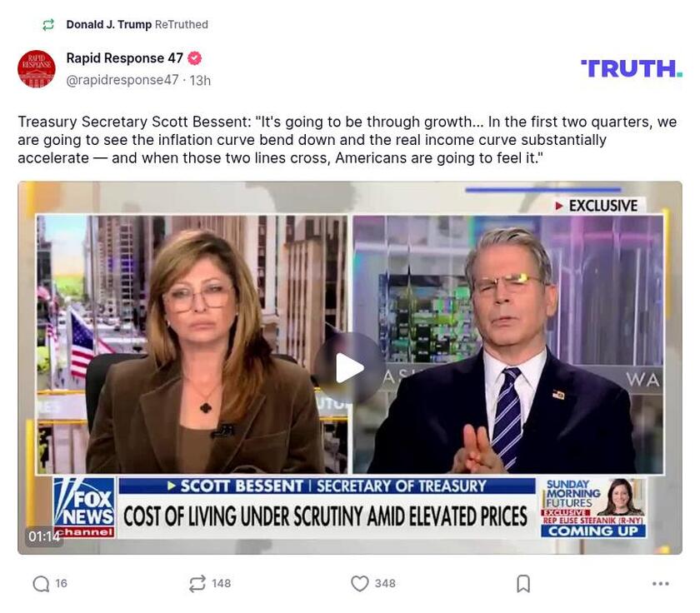Click the red verified badge
The image size is (700, 613).
(195, 58)
